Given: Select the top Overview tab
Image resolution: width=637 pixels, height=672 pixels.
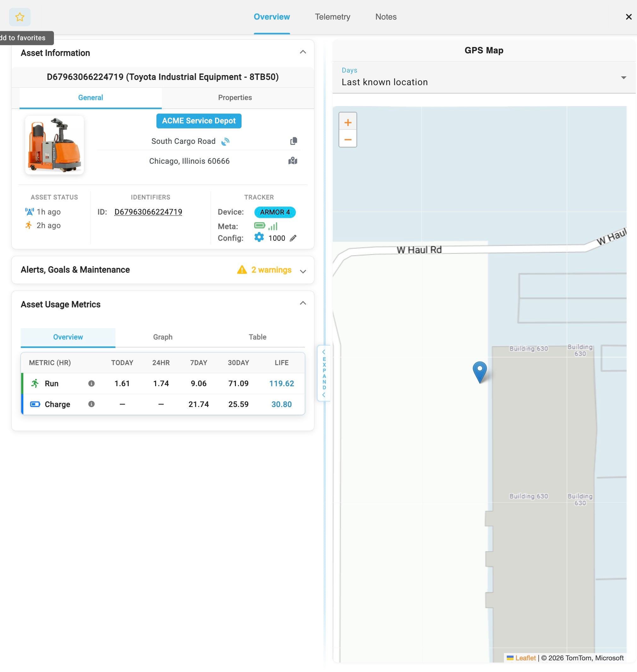Looking at the screenshot, I should pos(272,17).
